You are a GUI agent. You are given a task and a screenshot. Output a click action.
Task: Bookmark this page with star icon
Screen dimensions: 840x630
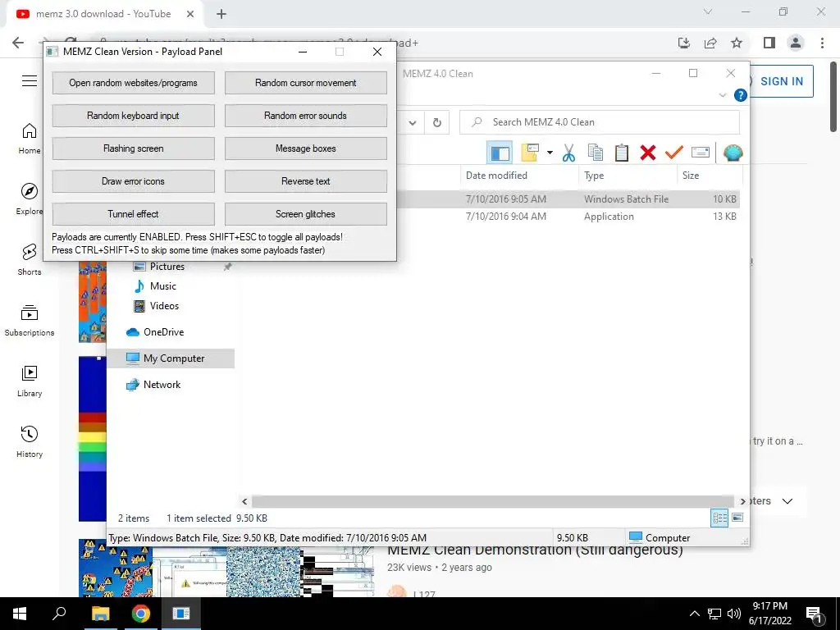(x=737, y=43)
